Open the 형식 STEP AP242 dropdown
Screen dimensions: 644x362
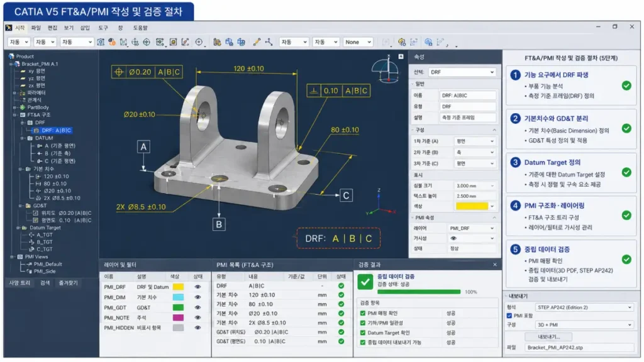(584, 307)
